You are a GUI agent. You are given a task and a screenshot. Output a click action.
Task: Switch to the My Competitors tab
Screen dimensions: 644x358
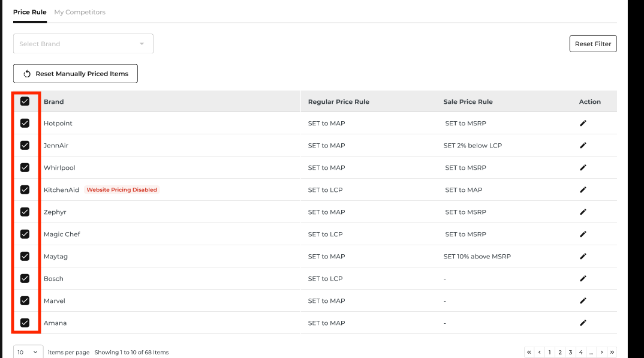point(80,13)
